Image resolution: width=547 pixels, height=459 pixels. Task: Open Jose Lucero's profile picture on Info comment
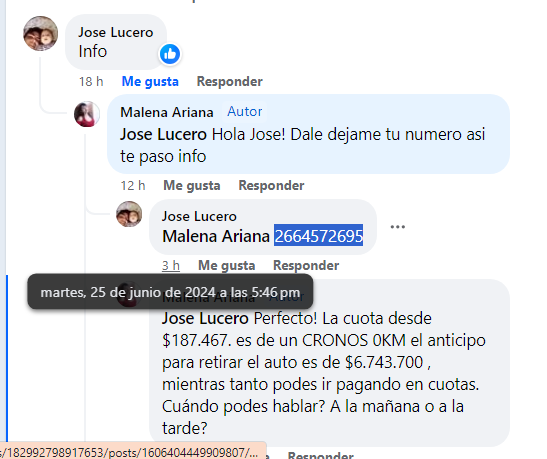[40, 33]
